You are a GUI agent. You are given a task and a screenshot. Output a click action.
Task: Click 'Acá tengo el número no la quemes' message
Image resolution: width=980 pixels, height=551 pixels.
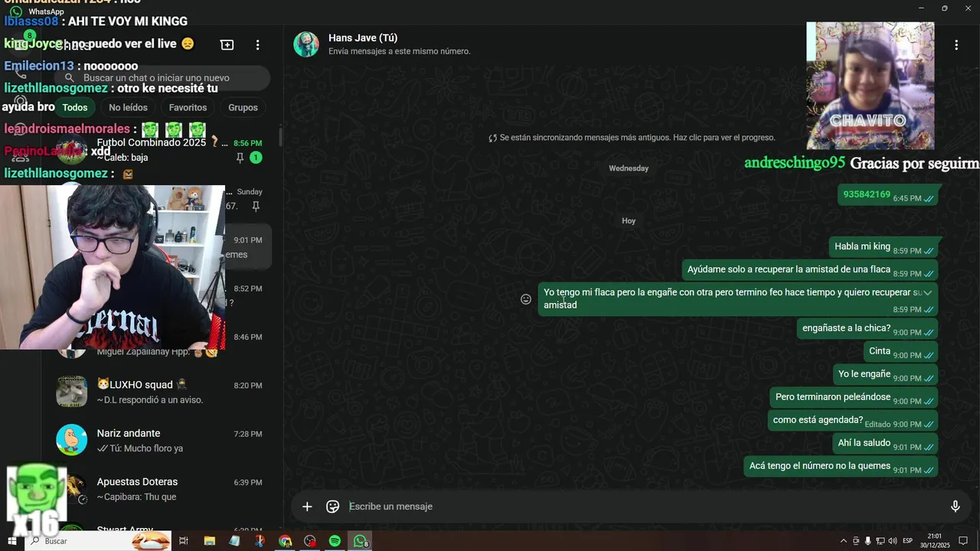[x=841, y=467]
